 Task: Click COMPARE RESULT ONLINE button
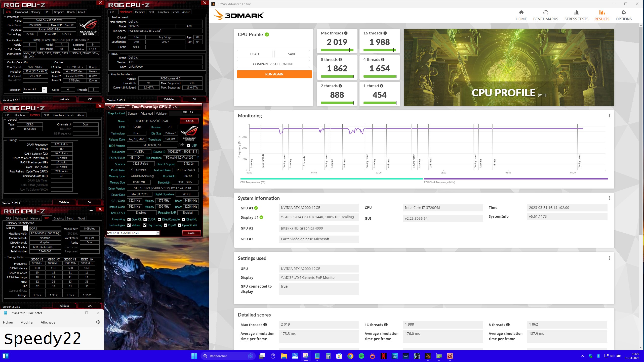273,64
